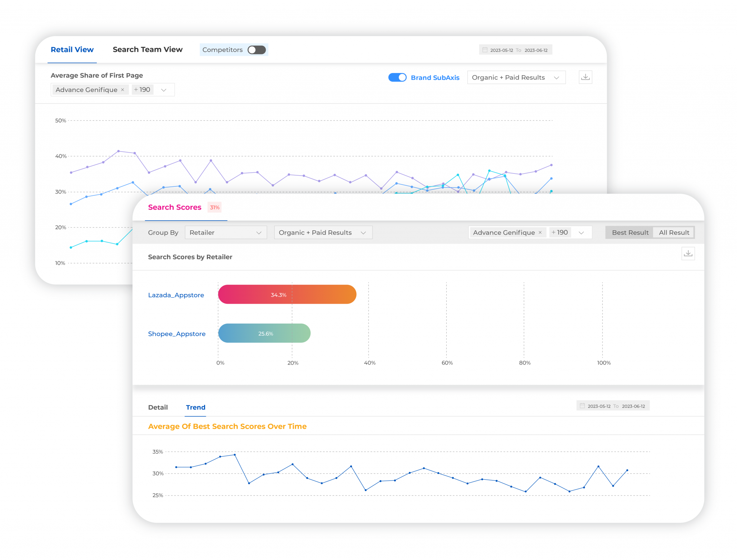Click the Shopee_Appstore retailer link

(x=177, y=334)
